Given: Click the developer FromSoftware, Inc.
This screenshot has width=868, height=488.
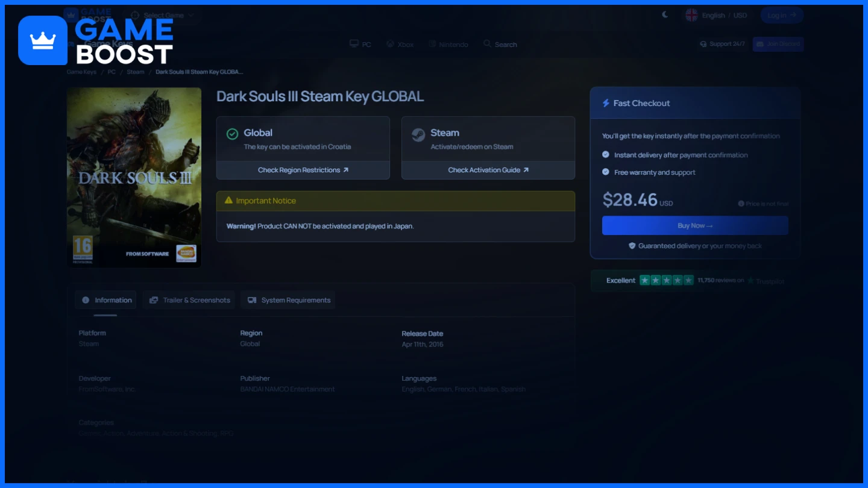Looking at the screenshot, I should click(107, 389).
